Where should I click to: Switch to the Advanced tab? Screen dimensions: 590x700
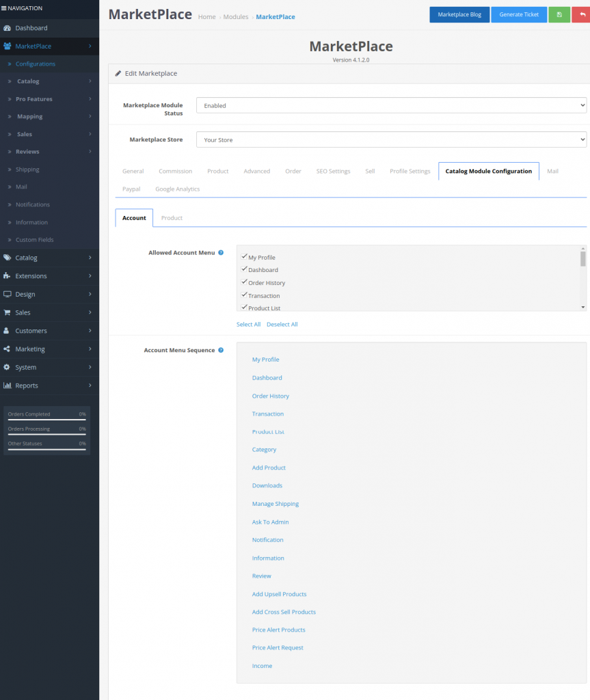[257, 171]
